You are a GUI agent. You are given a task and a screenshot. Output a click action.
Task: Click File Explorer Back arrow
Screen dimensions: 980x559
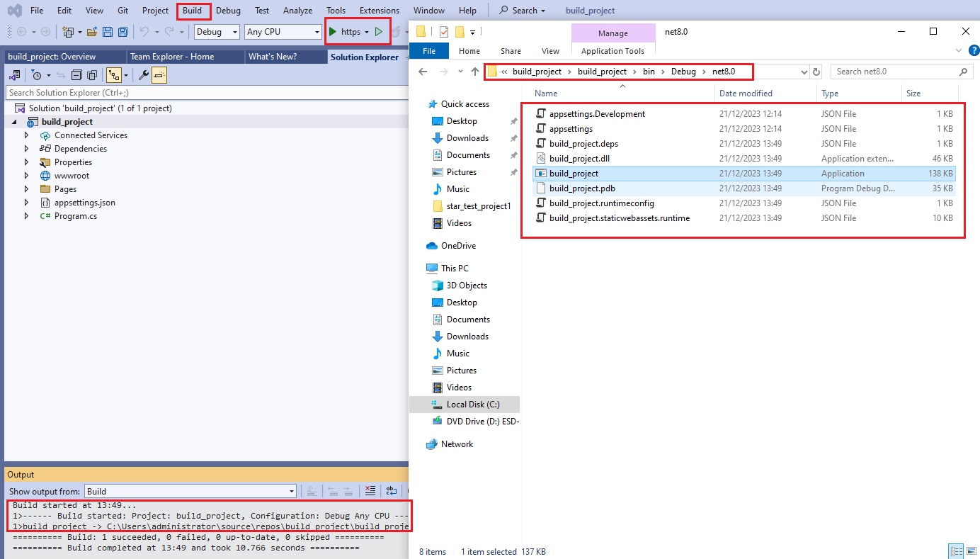[423, 72]
